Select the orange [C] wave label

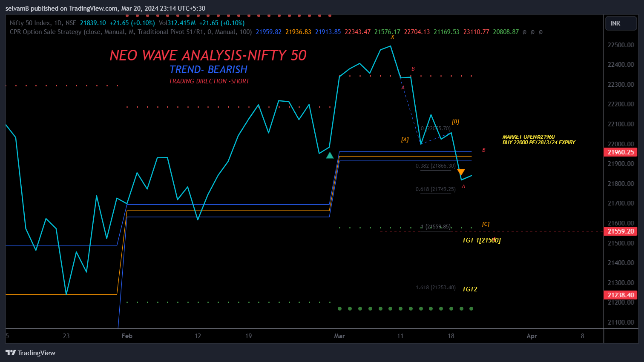click(486, 224)
